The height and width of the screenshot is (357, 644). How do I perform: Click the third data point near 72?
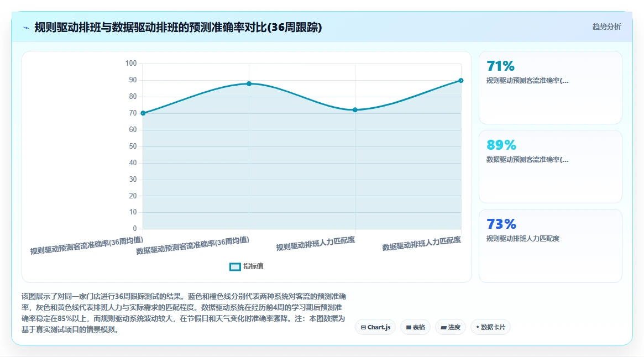[355, 109]
